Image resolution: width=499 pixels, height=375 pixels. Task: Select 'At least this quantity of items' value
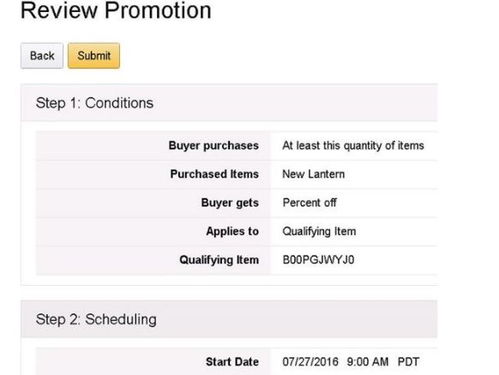click(x=353, y=146)
